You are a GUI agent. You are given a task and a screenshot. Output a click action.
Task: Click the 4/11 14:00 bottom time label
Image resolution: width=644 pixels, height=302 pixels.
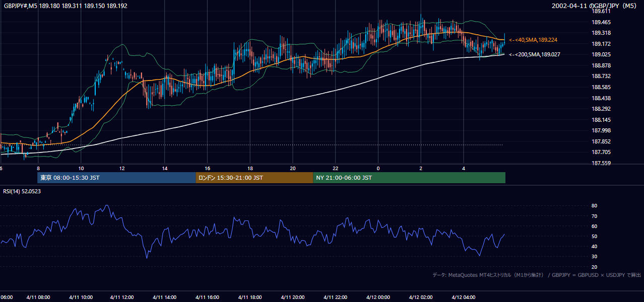point(165,297)
